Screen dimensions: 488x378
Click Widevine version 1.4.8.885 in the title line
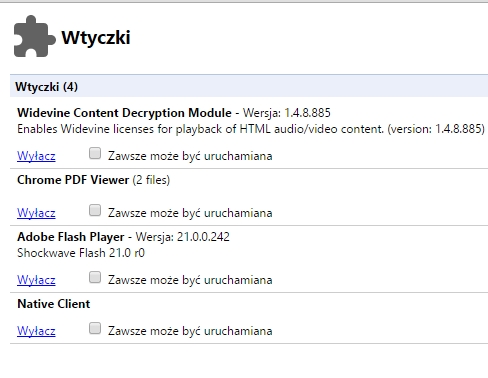[x=307, y=113]
